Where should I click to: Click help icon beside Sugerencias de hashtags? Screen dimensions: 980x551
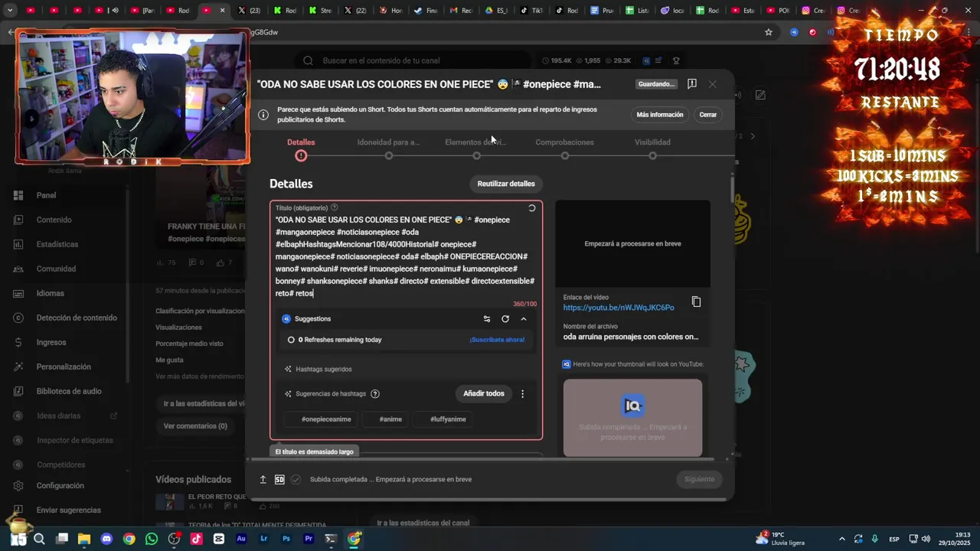(375, 394)
